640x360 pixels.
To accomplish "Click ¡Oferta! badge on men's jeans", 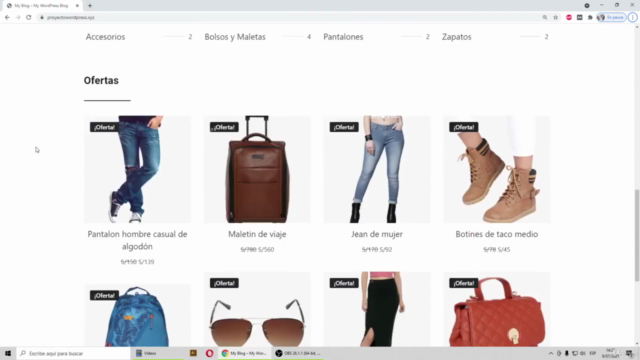I will coord(104,127).
